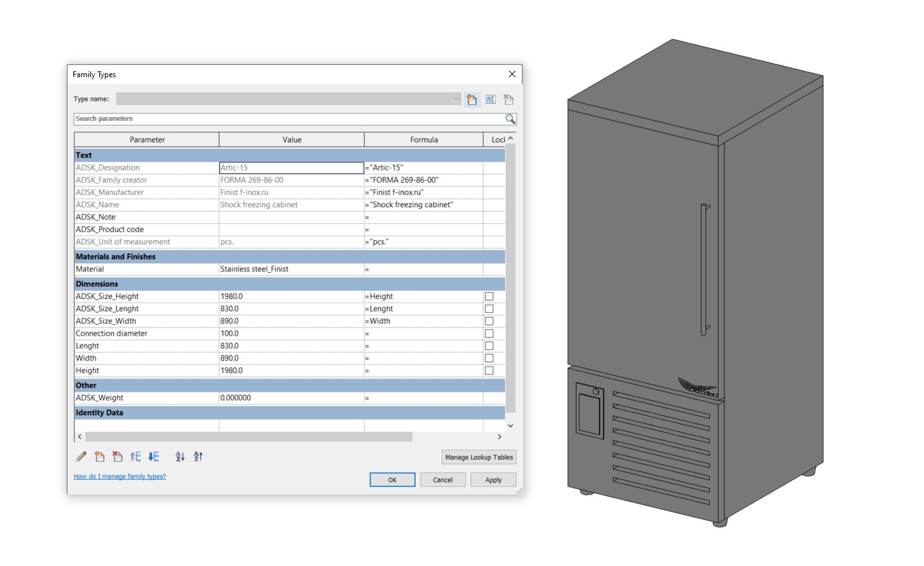Collapse the Dimensions parameter group
The width and height of the screenshot is (924, 566).
290,284
